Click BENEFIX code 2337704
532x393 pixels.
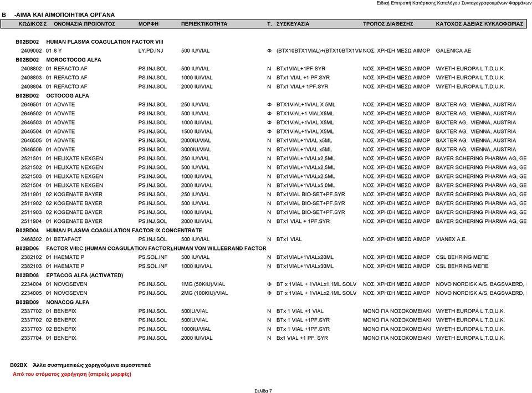pyautogui.click(x=31, y=338)
